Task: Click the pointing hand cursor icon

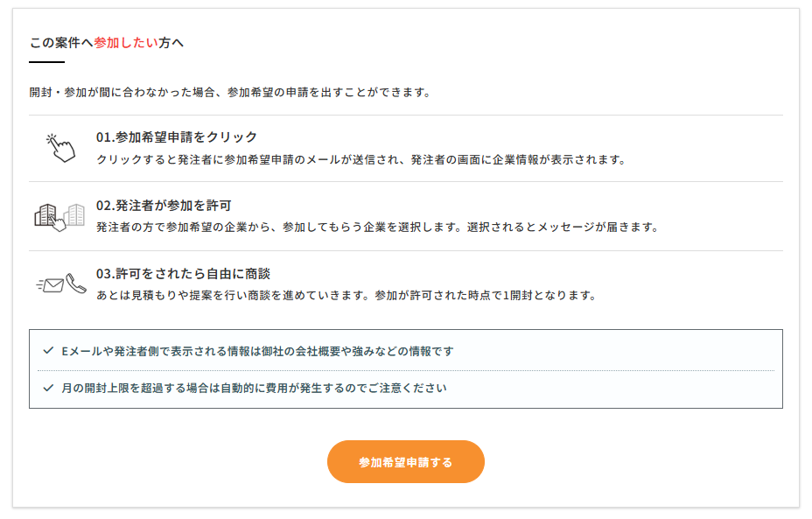Action: click(60, 147)
